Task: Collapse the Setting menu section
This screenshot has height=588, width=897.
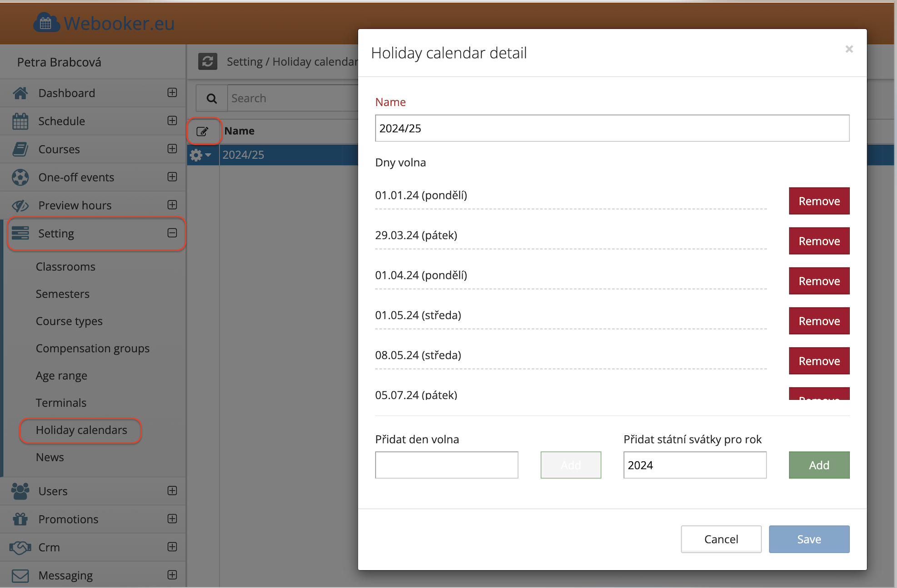Action: (172, 233)
